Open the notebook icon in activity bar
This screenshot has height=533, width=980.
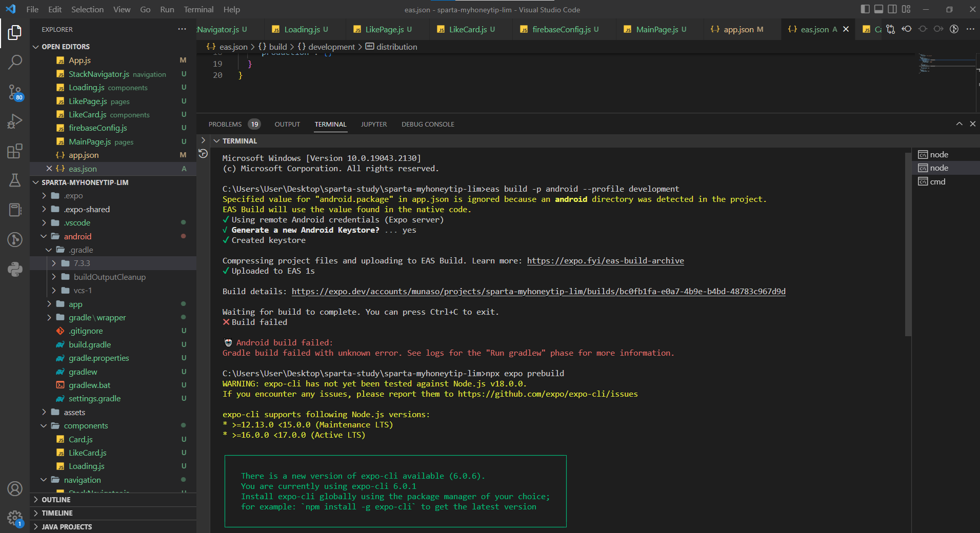click(x=15, y=210)
